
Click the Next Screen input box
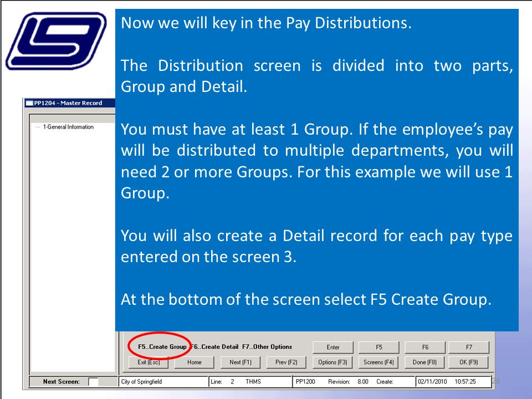pyautogui.click(x=93, y=382)
